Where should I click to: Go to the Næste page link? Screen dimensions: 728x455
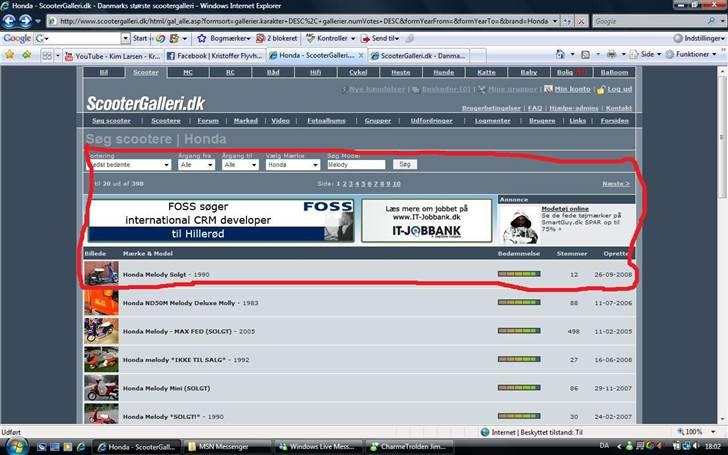click(x=615, y=184)
